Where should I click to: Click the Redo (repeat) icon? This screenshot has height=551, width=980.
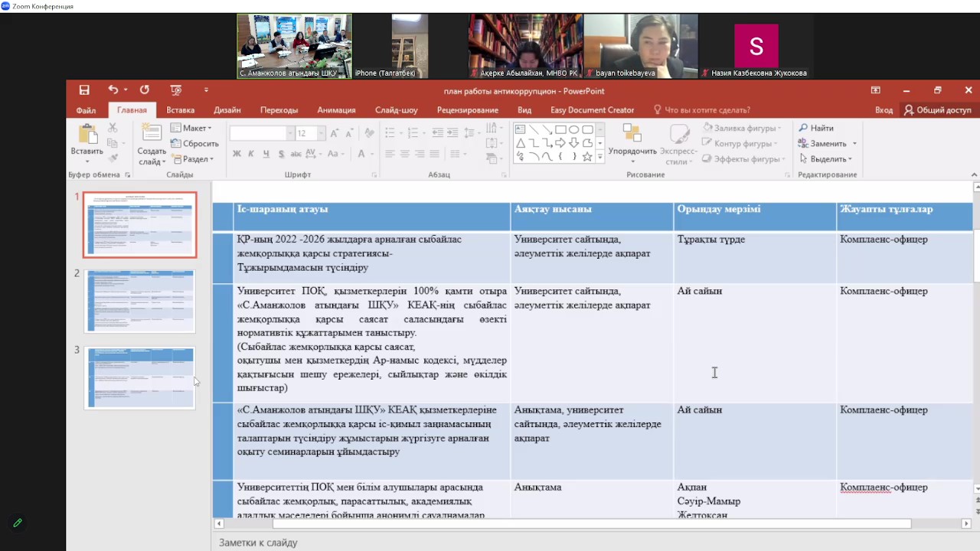(x=145, y=90)
